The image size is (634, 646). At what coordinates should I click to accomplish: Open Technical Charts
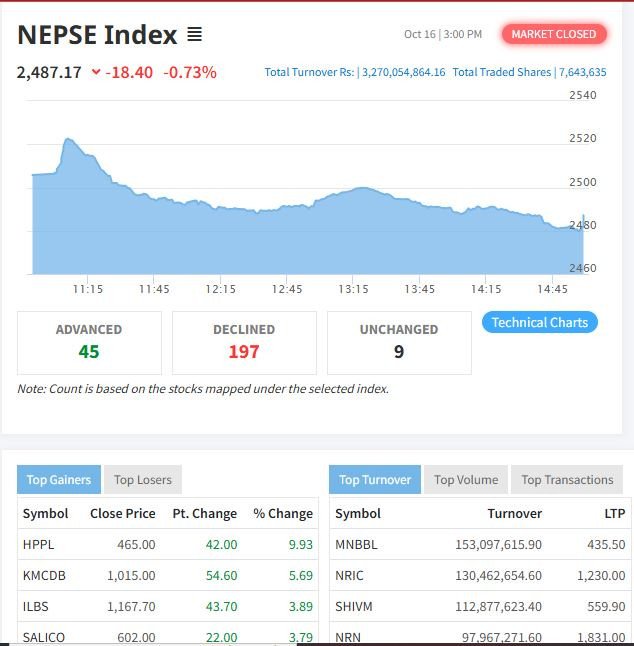[x=539, y=322]
